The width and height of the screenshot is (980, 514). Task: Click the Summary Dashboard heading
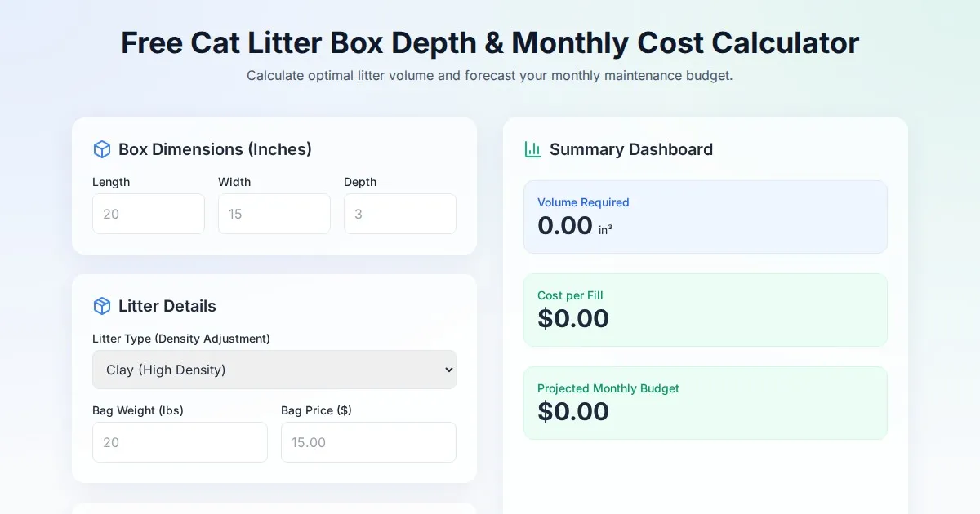click(x=631, y=149)
